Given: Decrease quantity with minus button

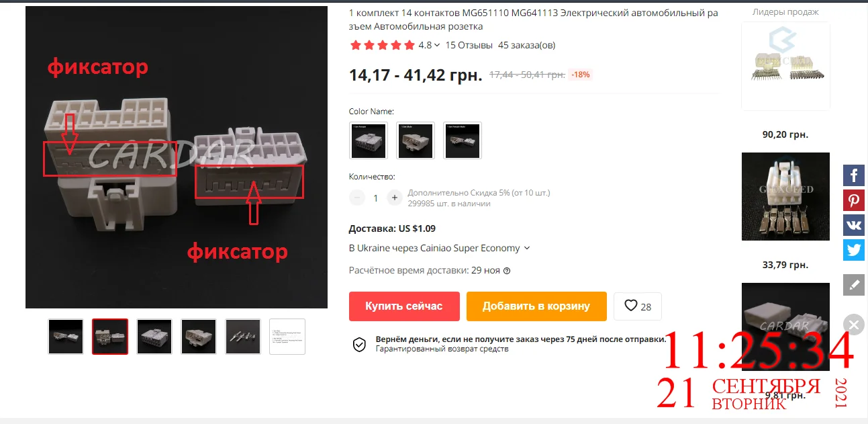Looking at the screenshot, I should coord(357,198).
